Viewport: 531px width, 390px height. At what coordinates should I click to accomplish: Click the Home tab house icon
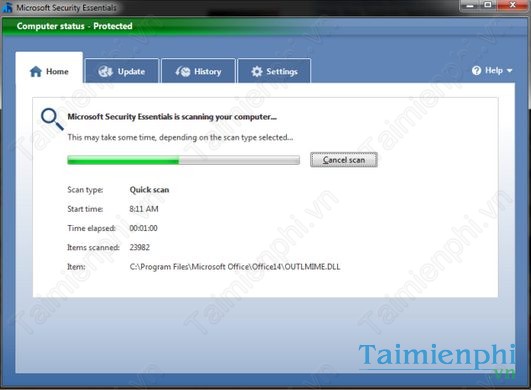pyautogui.click(x=36, y=72)
